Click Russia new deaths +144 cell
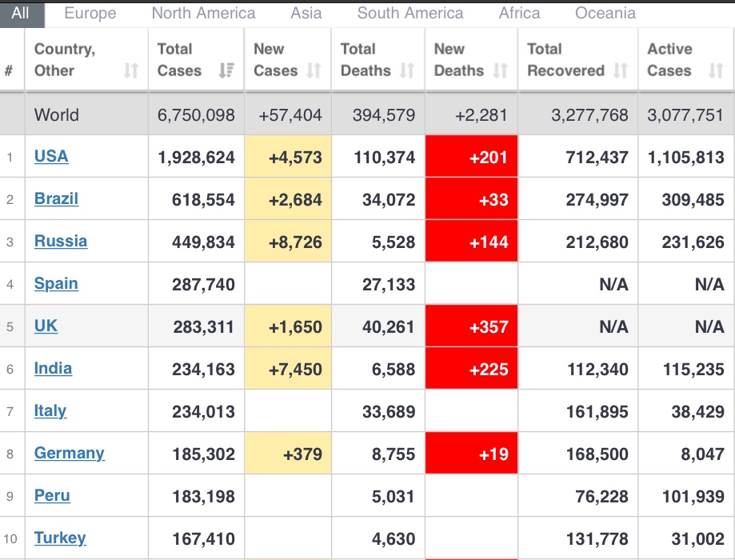This screenshot has height=560, width=735. [x=472, y=241]
